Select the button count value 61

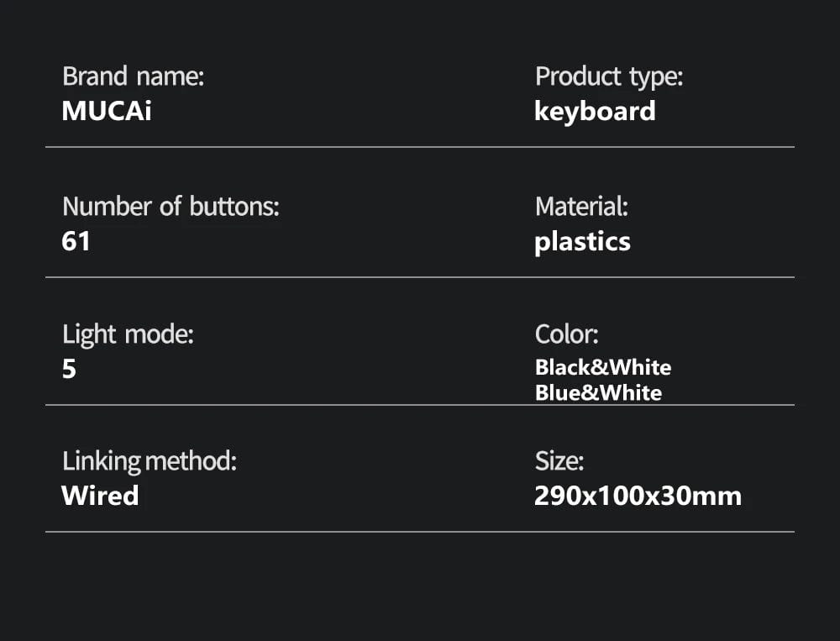(x=76, y=242)
